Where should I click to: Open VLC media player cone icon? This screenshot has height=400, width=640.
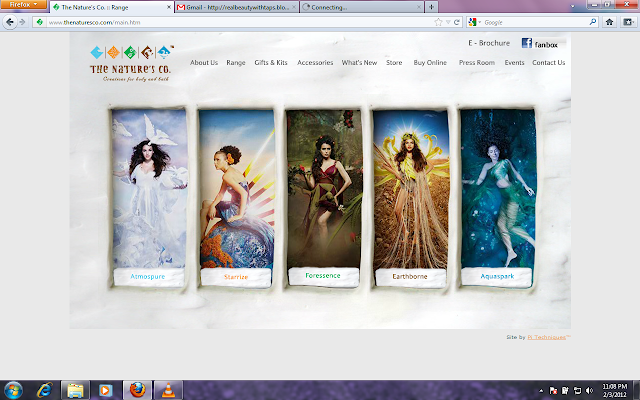168,390
